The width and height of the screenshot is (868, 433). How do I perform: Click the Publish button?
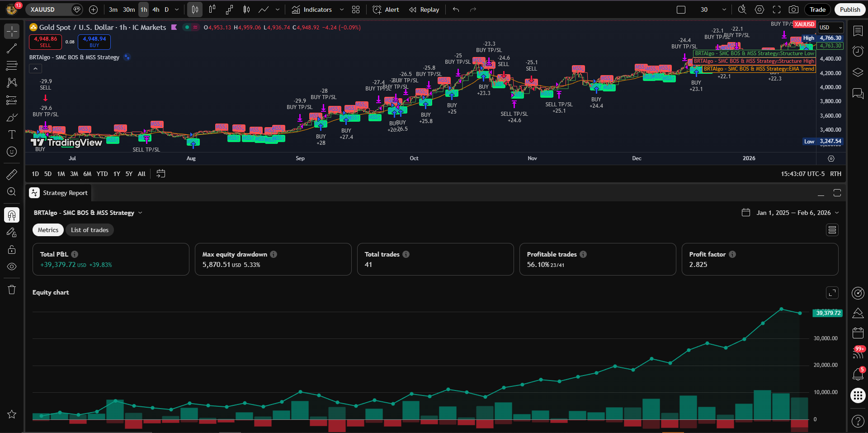point(849,10)
